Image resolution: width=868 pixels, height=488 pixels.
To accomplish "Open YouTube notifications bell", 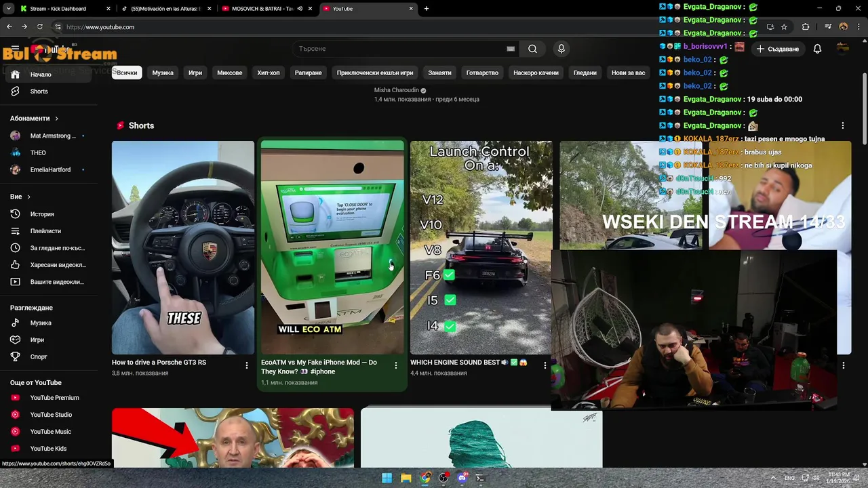I will click(x=817, y=49).
